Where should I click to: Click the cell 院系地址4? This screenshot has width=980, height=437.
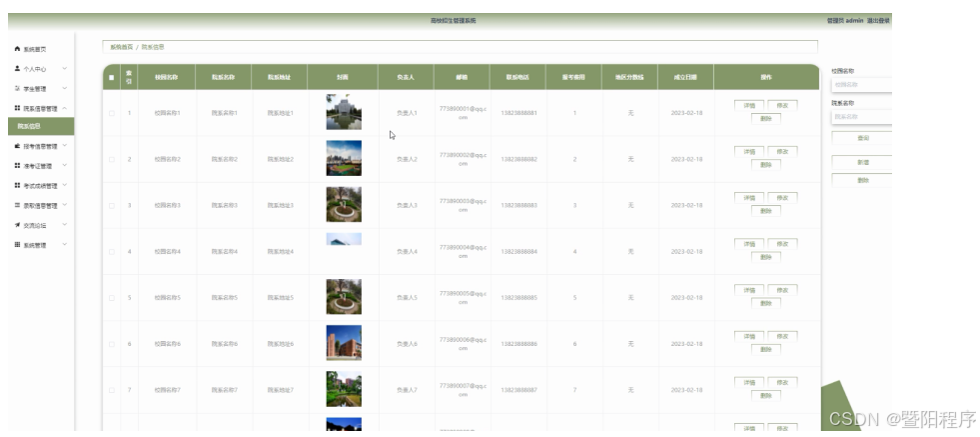click(x=281, y=252)
